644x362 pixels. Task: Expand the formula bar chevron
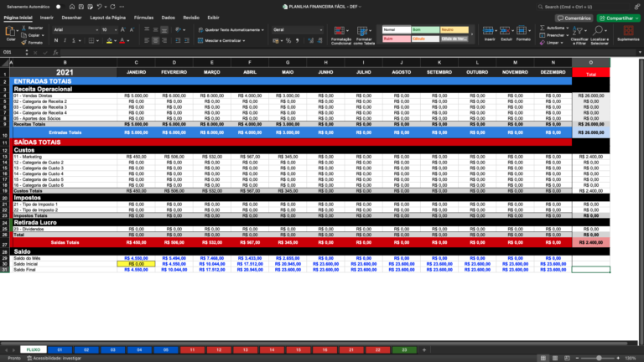pyautogui.click(x=640, y=53)
